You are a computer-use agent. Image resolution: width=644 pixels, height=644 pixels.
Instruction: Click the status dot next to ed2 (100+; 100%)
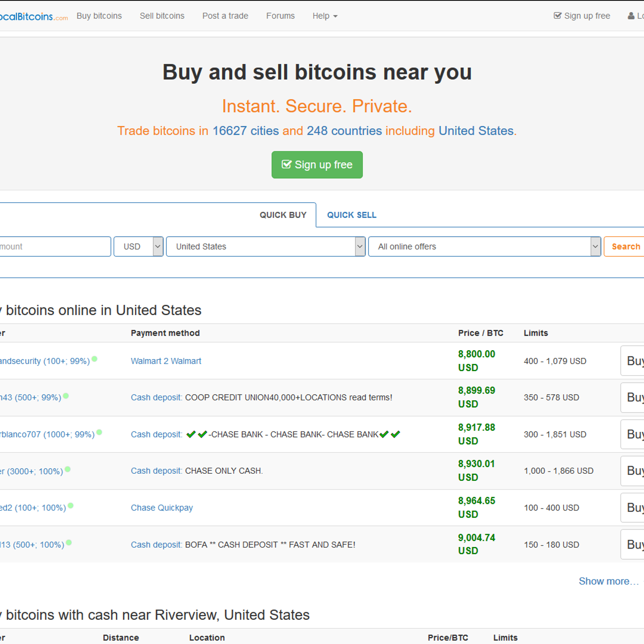click(70, 506)
